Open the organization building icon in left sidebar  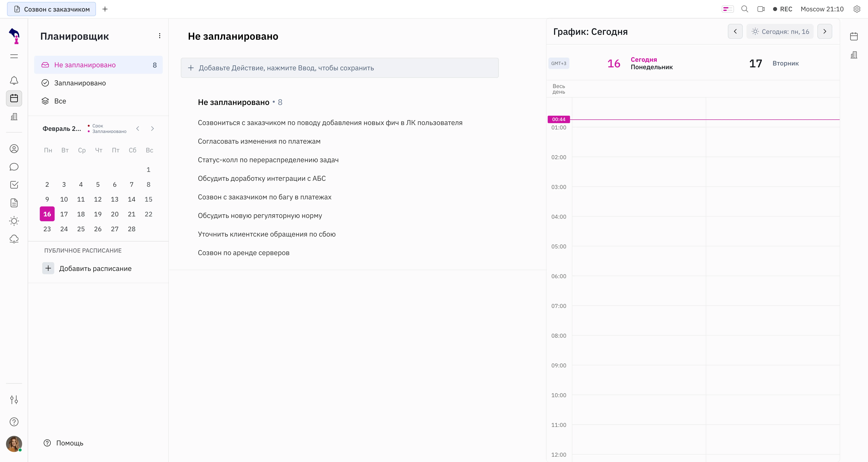pyautogui.click(x=14, y=117)
